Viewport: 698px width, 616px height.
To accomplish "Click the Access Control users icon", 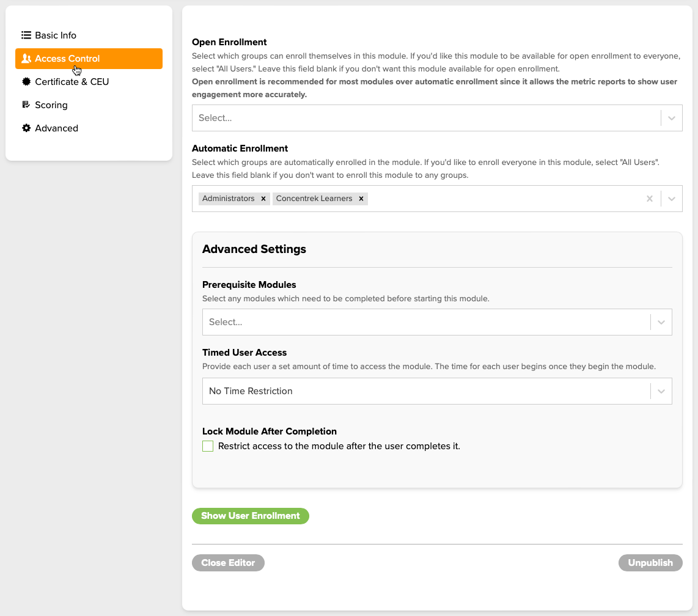I will point(26,58).
